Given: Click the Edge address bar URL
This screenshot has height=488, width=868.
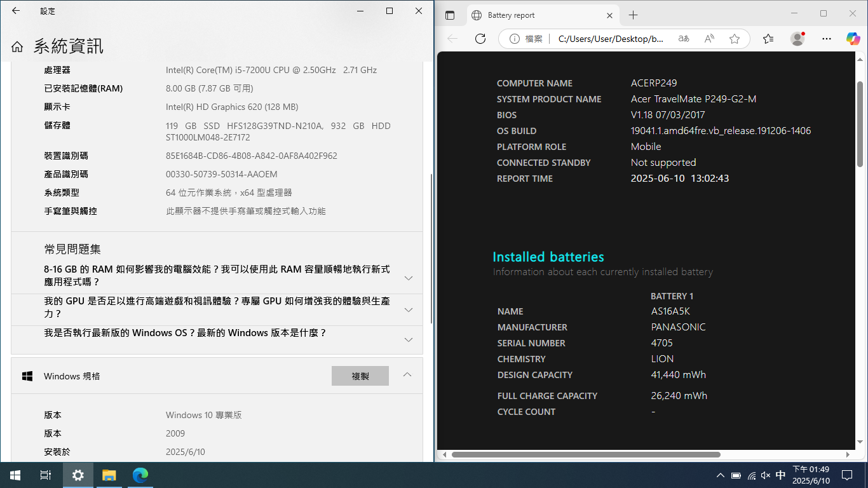Looking at the screenshot, I should point(611,39).
